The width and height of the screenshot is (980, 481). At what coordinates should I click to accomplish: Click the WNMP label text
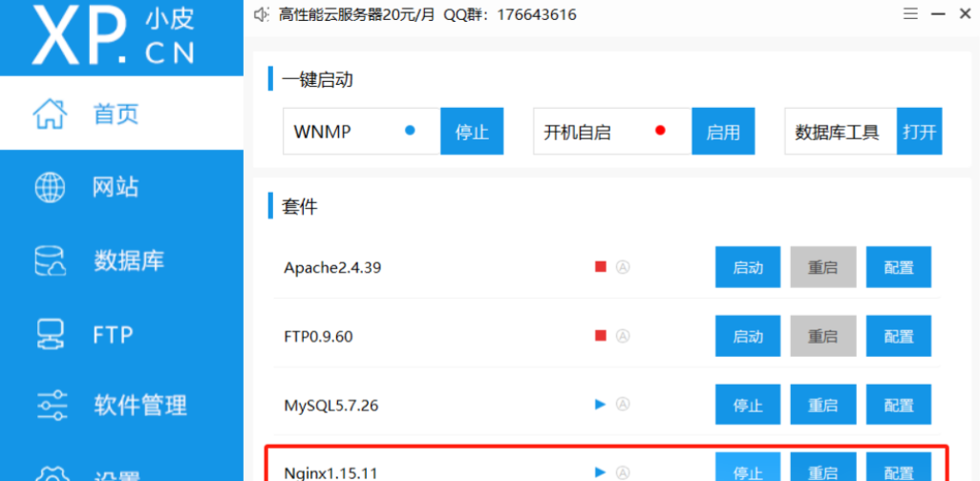point(322,132)
